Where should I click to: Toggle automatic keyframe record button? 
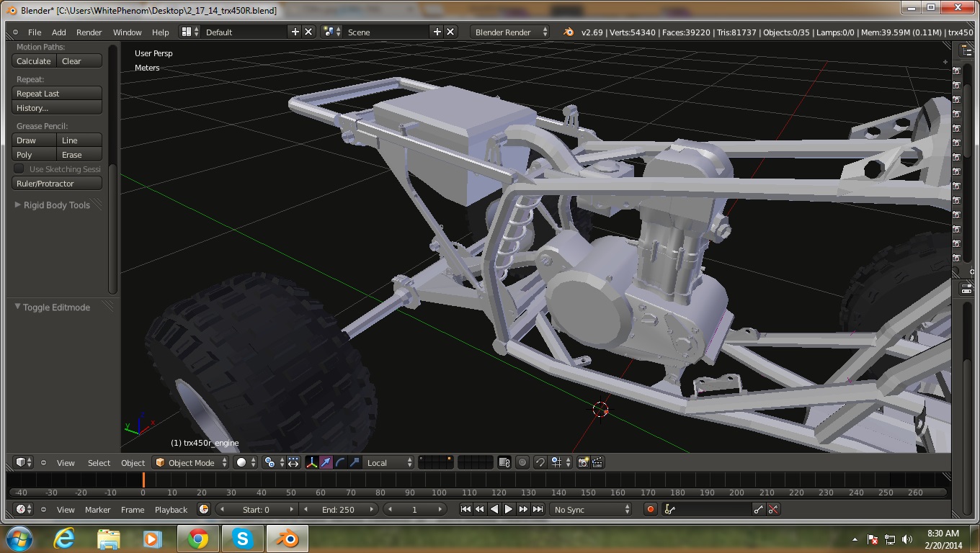[x=651, y=509]
